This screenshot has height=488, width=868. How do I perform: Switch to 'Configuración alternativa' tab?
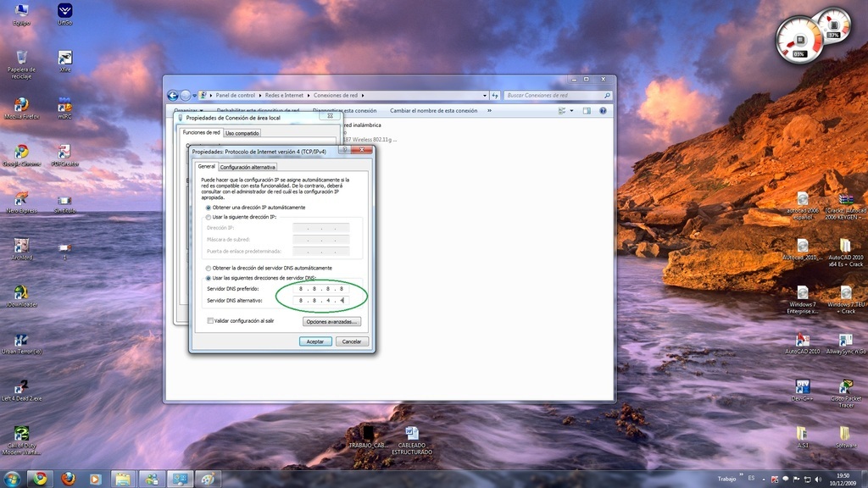pos(248,167)
